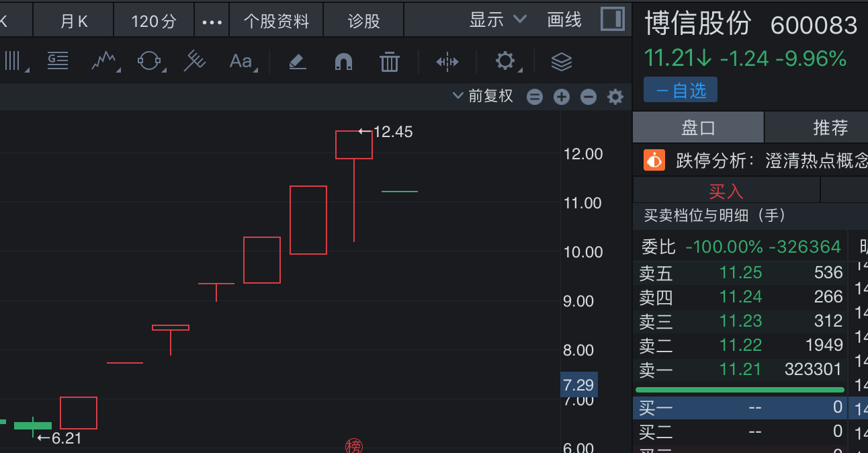
Task: Remove stock from 自选 watchlist
Action: click(x=680, y=90)
